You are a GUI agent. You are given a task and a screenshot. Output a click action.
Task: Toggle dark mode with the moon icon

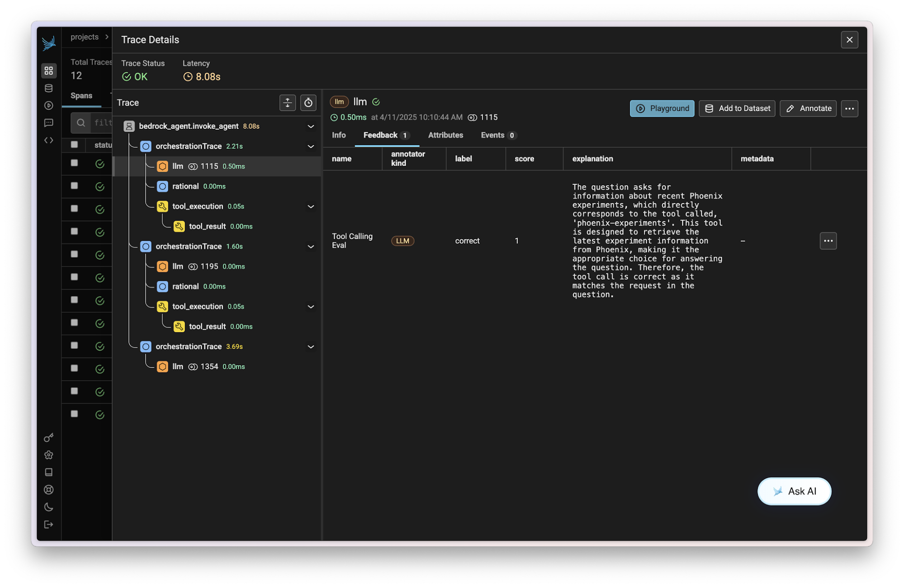coord(49,507)
